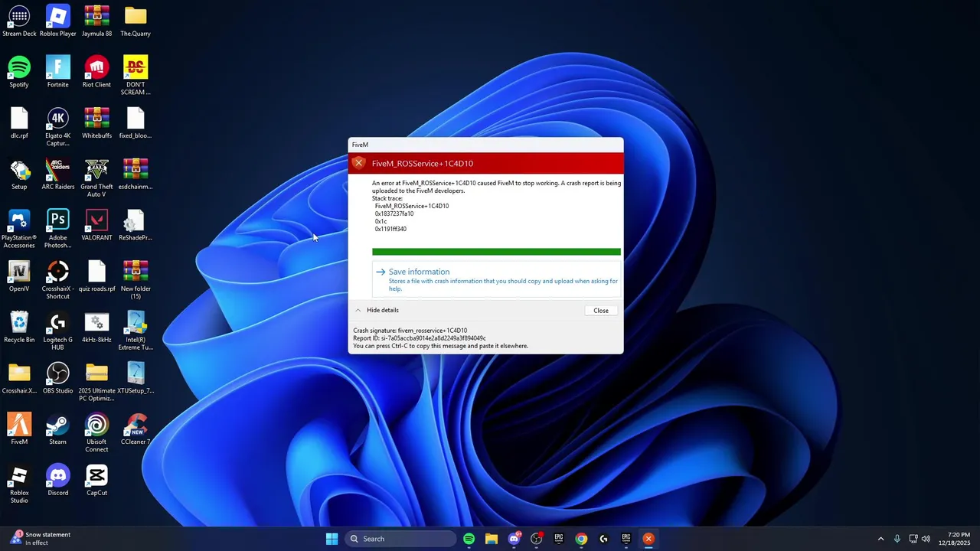The width and height of the screenshot is (980, 551).
Task: Open File Explorer from the taskbar
Action: tap(491, 539)
